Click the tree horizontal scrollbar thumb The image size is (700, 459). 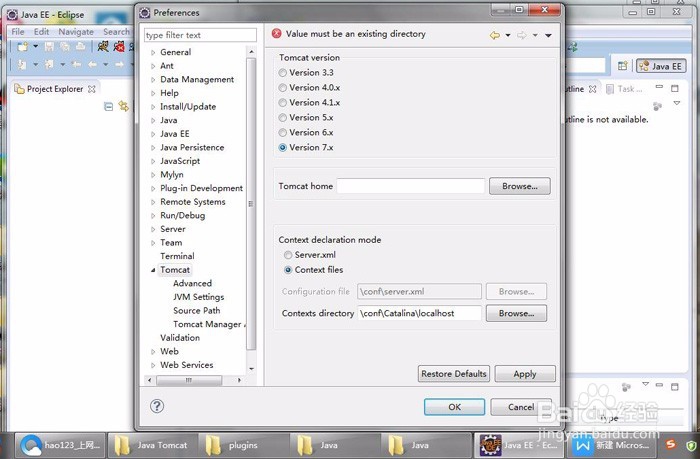(189, 380)
